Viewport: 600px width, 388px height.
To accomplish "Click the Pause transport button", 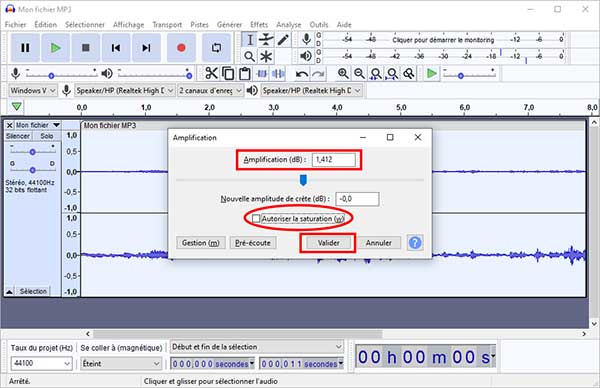I will click(x=25, y=48).
